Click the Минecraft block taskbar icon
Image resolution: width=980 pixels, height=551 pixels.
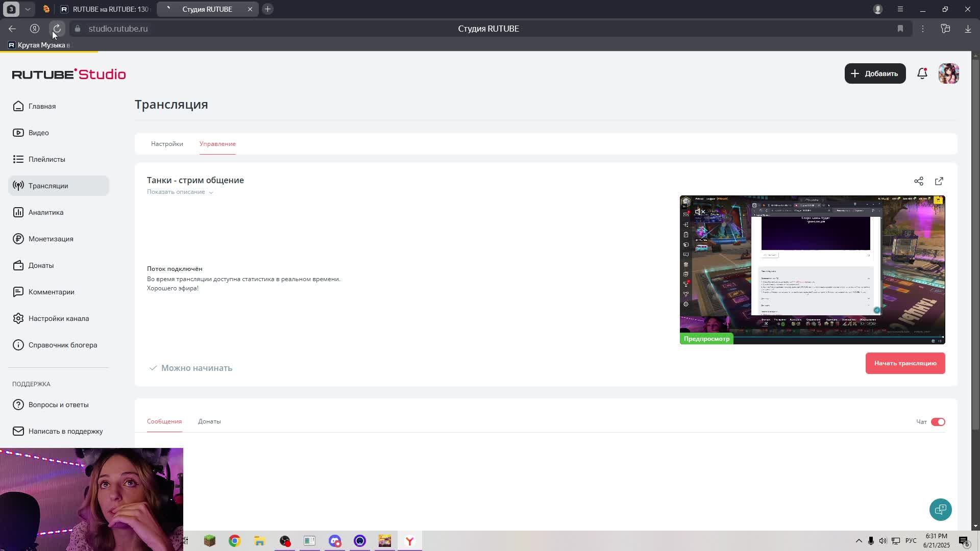pos(209,541)
